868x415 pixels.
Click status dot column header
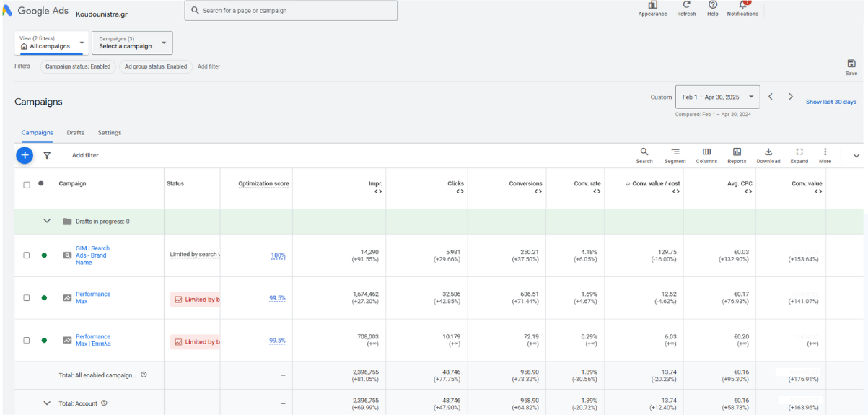click(41, 183)
